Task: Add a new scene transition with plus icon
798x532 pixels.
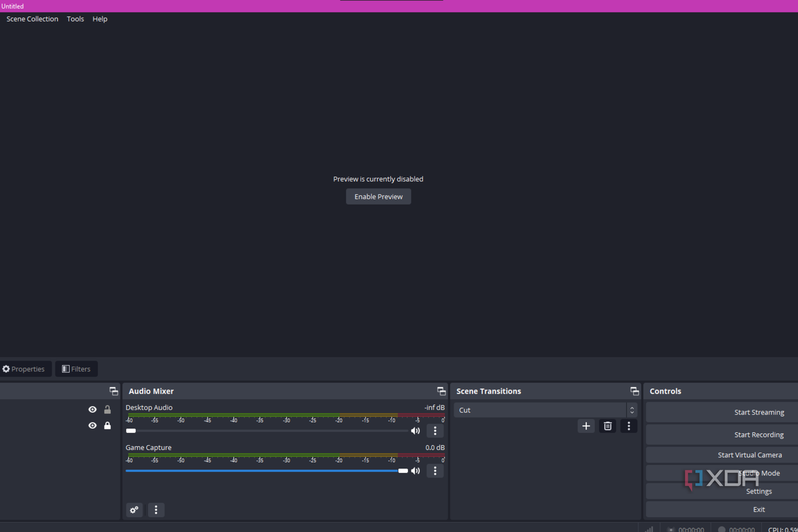Action: 586,426
